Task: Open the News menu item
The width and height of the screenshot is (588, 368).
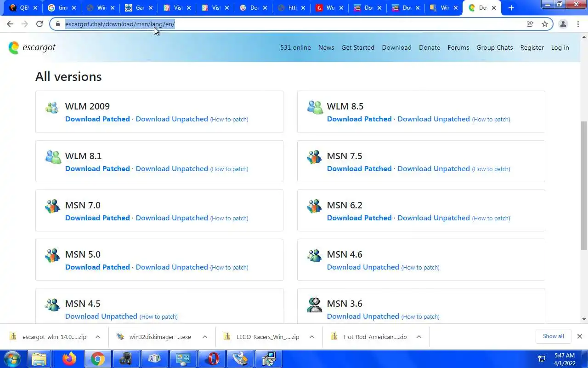Action: [326, 47]
